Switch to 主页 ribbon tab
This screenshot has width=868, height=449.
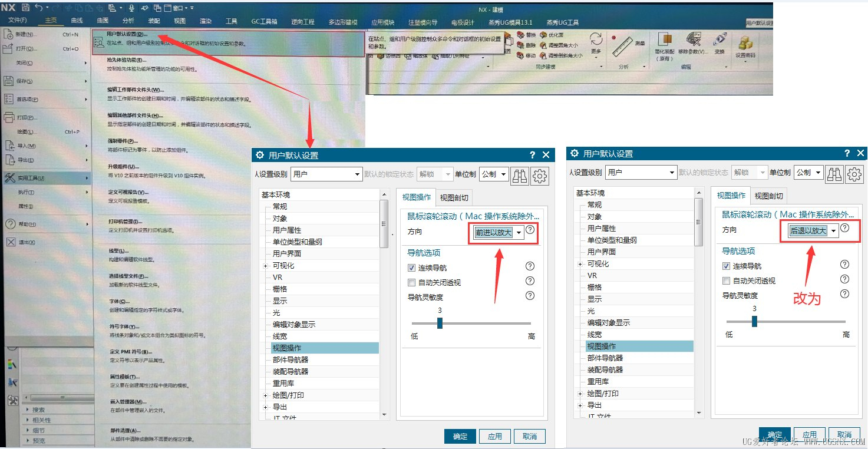point(51,21)
